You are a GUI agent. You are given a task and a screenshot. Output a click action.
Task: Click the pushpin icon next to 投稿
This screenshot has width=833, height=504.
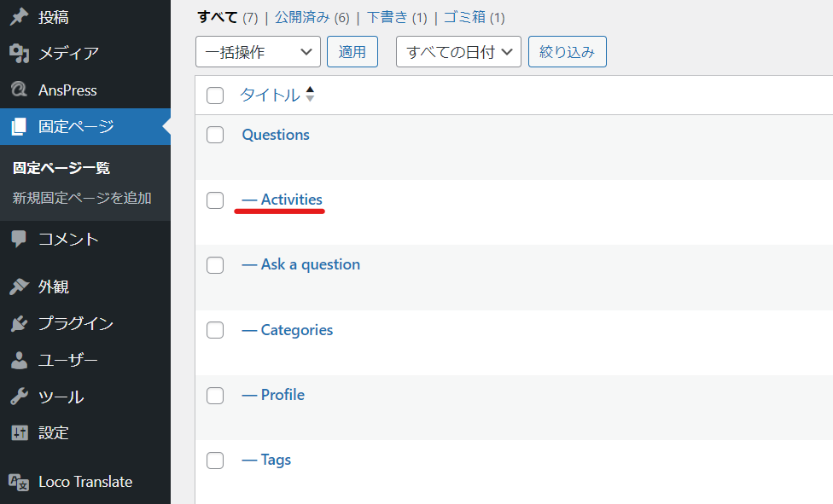point(19,17)
